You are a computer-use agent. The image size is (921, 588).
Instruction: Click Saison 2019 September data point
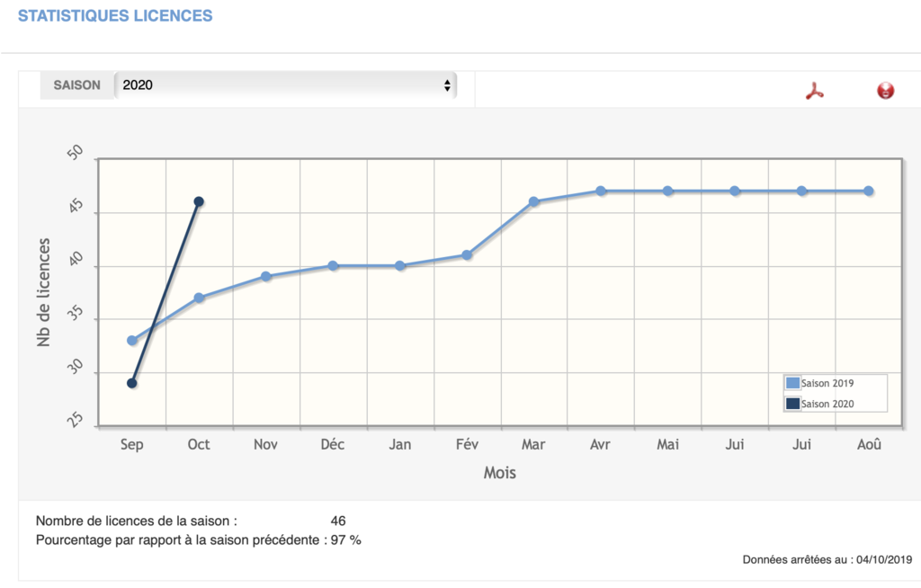pos(132,341)
